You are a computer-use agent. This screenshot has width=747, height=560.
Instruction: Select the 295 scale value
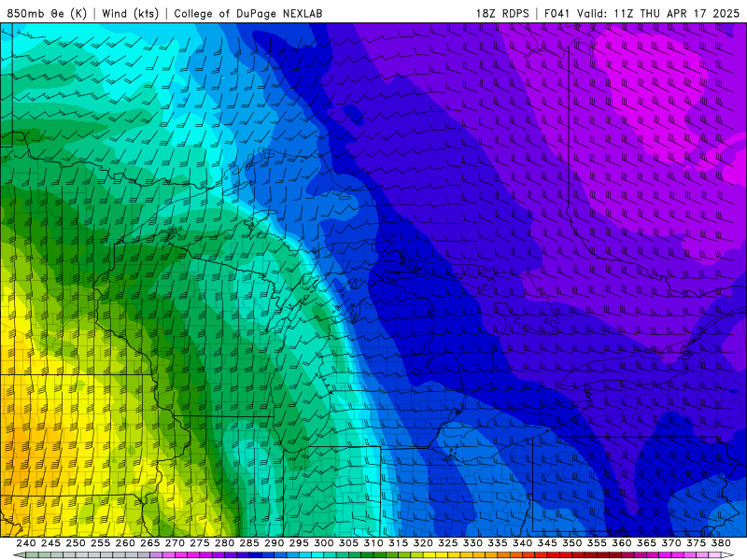pos(299,543)
